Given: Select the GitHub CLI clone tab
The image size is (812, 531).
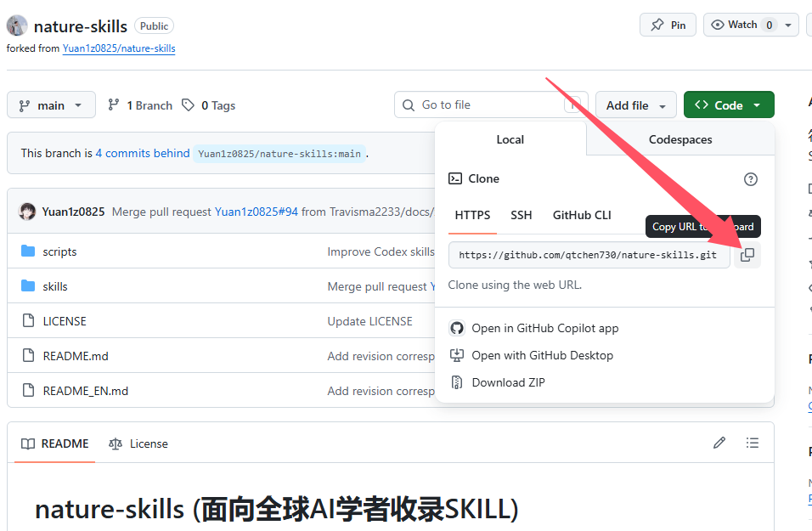Looking at the screenshot, I should [582, 215].
